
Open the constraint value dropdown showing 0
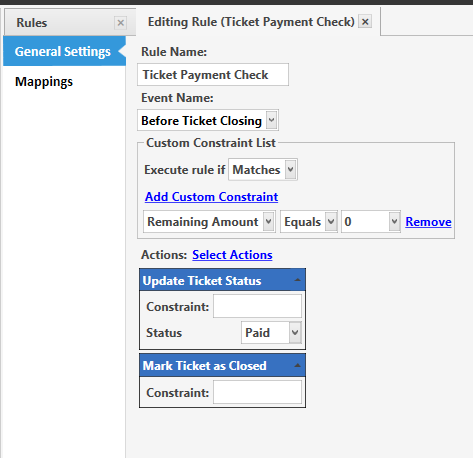pyautogui.click(x=371, y=222)
